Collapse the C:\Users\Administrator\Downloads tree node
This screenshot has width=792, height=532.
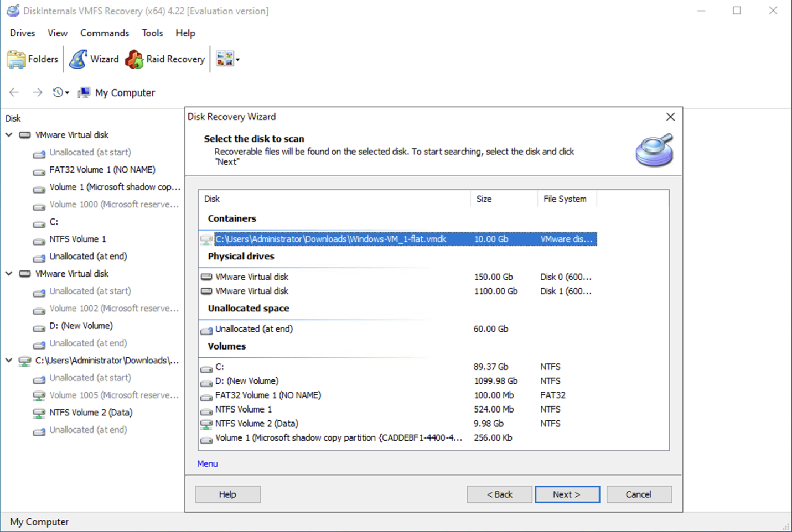[x=9, y=361]
